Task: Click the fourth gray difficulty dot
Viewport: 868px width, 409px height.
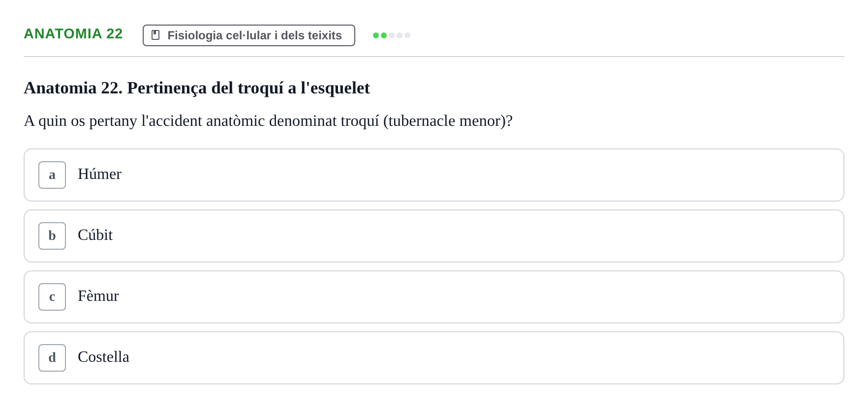Action: pyautogui.click(x=400, y=35)
